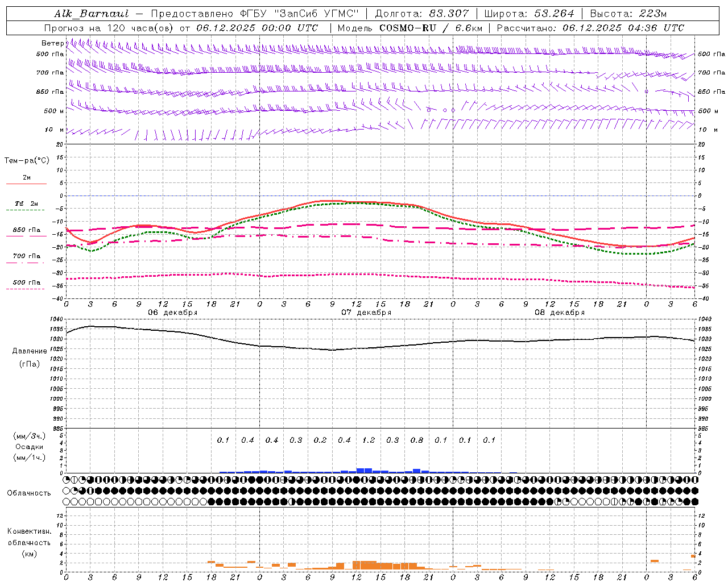This screenshot has height=582, width=728.
Task: Click the Широта: 53.264 value
Action: click(530, 14)
